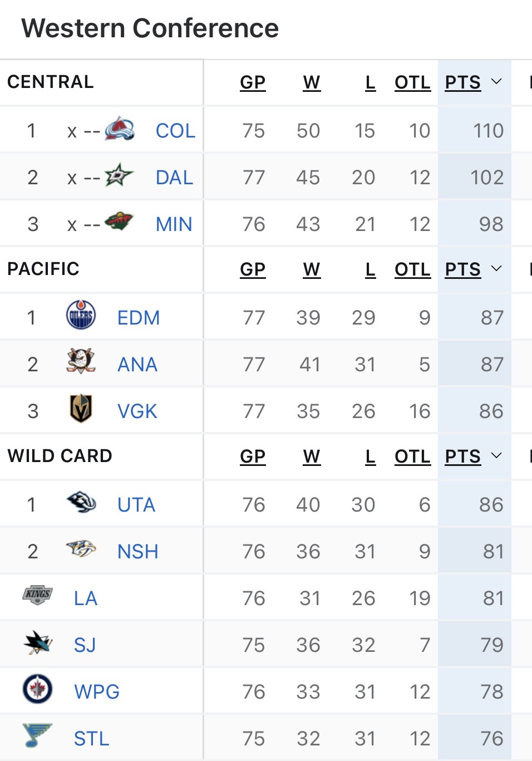Click the Dallas Stars logo icon

(x=119, y=175)
